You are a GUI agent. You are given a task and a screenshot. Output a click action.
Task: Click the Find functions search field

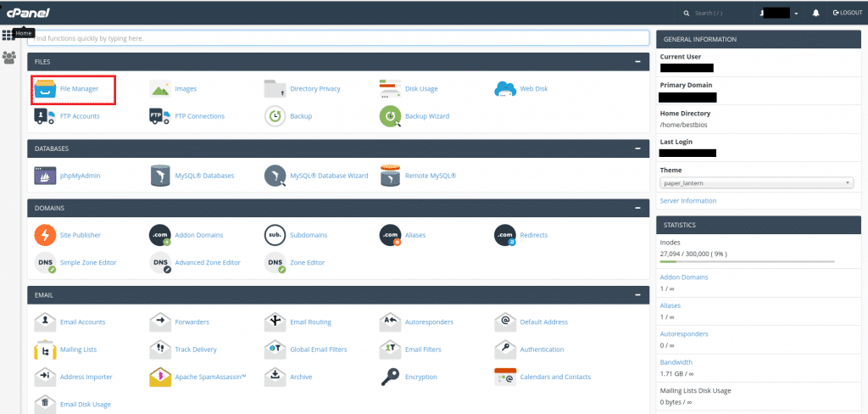(337, 38)
